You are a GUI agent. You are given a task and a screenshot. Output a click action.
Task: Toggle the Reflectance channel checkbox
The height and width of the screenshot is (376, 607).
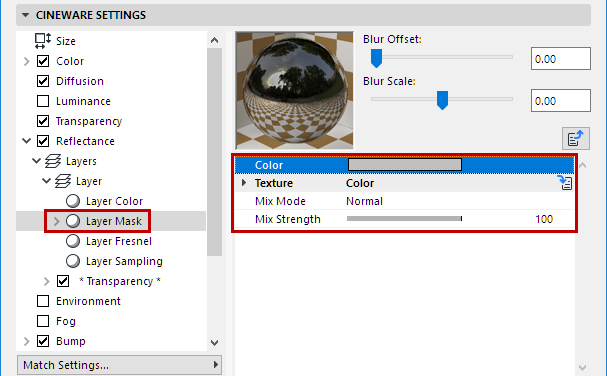point(43,141)
